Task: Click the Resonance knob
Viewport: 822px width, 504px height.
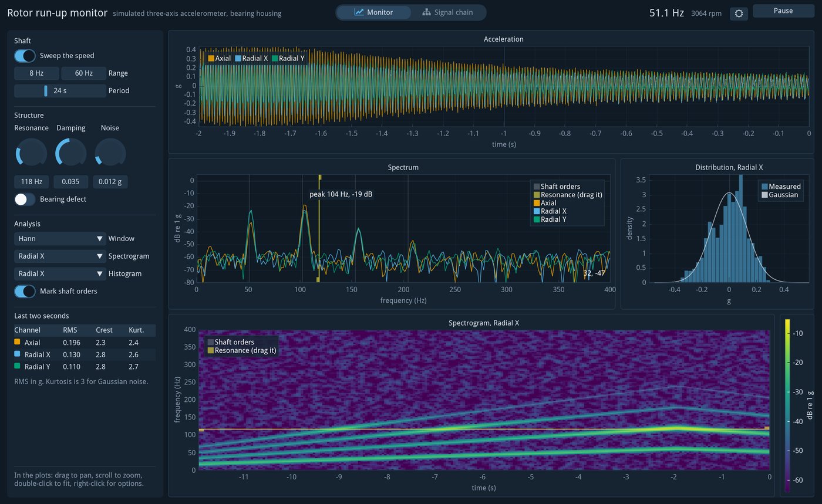Action: tap(31, 153)
